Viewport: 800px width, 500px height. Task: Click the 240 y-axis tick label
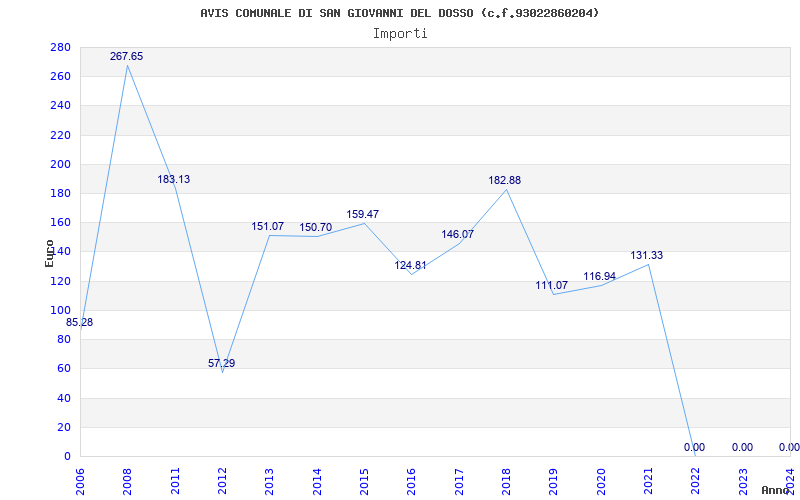[61, 106]
